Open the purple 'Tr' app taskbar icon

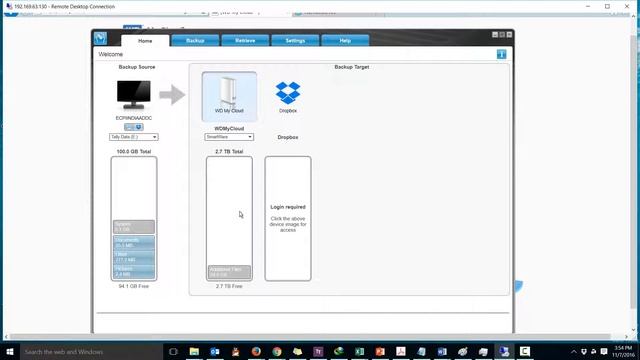coord(318,351)
